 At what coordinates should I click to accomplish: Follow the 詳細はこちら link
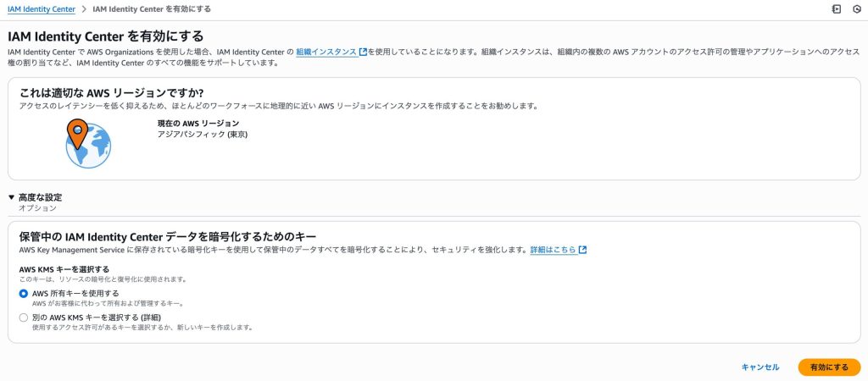coord(553,251)
